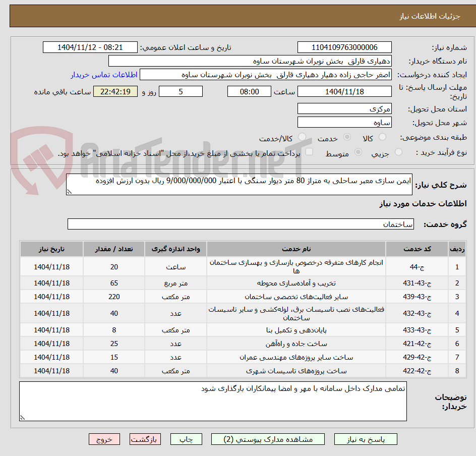Click the date 1404/11/18 in row 8
This screenshot has width=476, height=456.
[51, 371]
